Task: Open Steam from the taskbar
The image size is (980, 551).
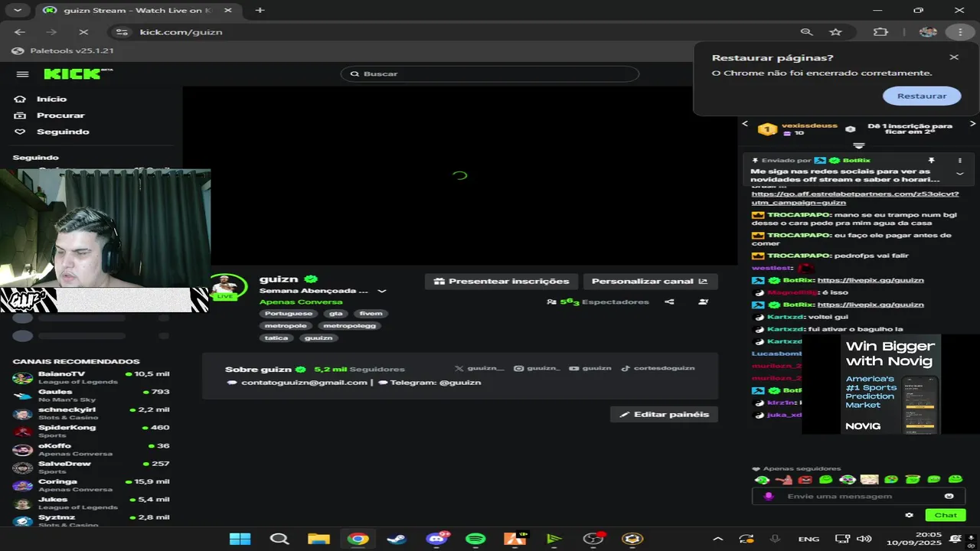Action: (x=397, y=539)
